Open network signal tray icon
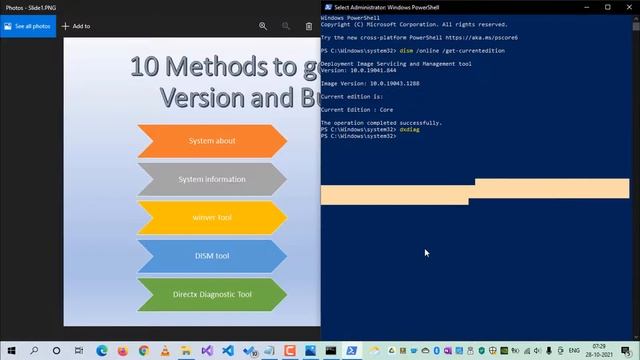This screenshot has height=360, width=640. click(527, 351)
